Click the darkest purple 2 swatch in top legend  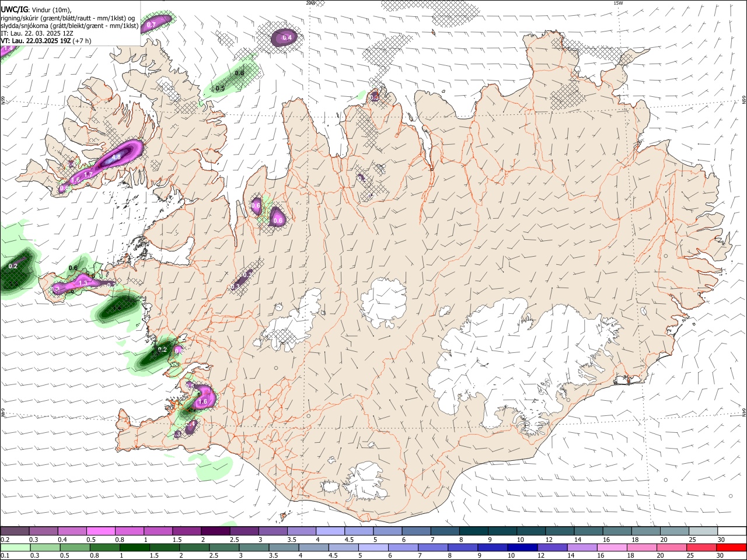pyautogui.click(x=215, y=531)
